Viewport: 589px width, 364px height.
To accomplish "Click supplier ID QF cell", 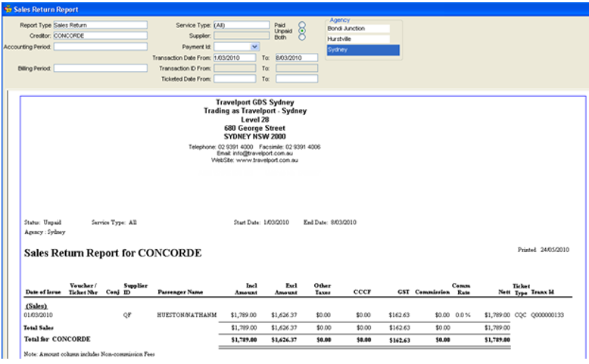I will pyautogui.click(x=127, y=315).
